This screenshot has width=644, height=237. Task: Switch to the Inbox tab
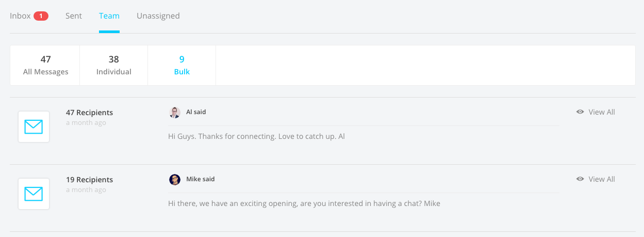(21, 16)
